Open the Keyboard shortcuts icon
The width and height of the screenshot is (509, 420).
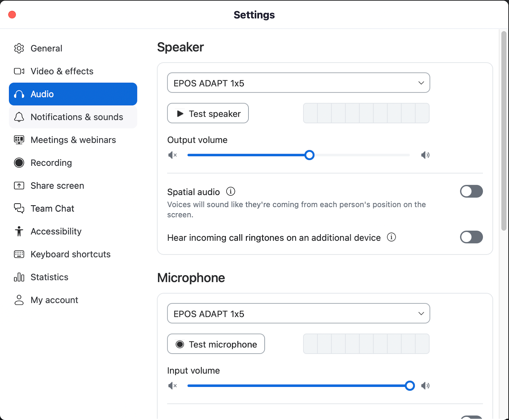19,254
